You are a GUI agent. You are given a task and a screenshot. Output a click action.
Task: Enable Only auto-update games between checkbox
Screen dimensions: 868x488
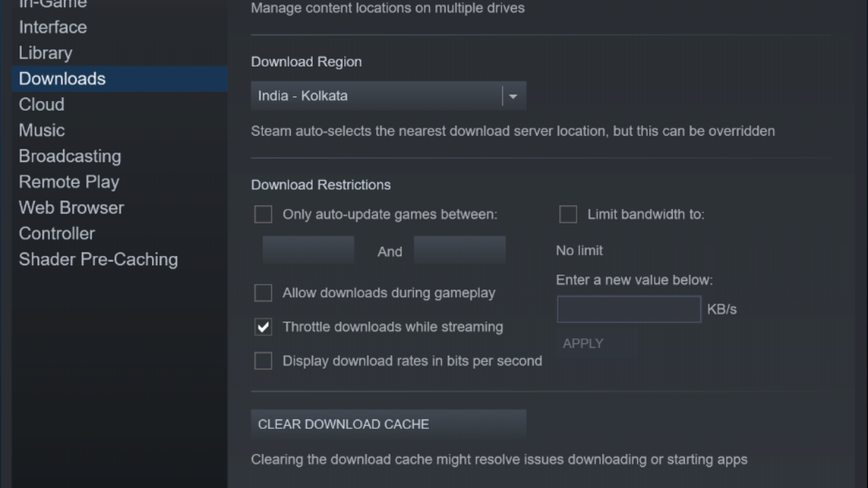[x=263, y=215]
